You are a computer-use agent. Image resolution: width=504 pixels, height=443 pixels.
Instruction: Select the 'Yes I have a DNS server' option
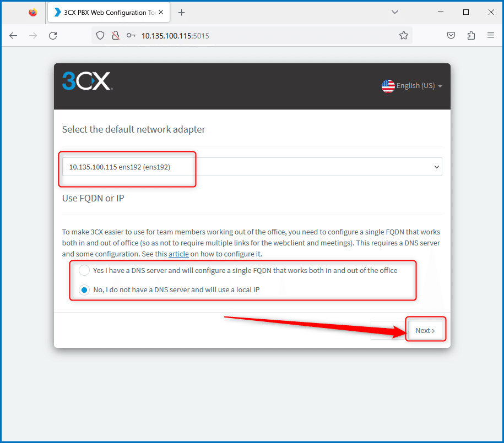pos(84,271)
